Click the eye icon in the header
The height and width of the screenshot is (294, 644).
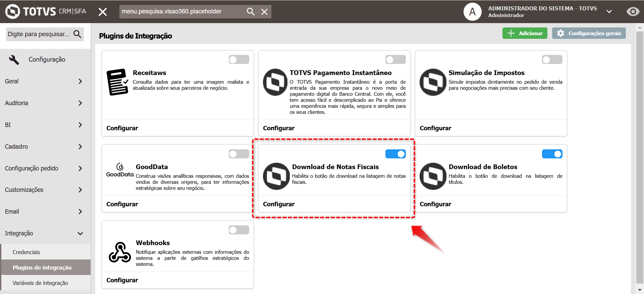pos(633,12)
